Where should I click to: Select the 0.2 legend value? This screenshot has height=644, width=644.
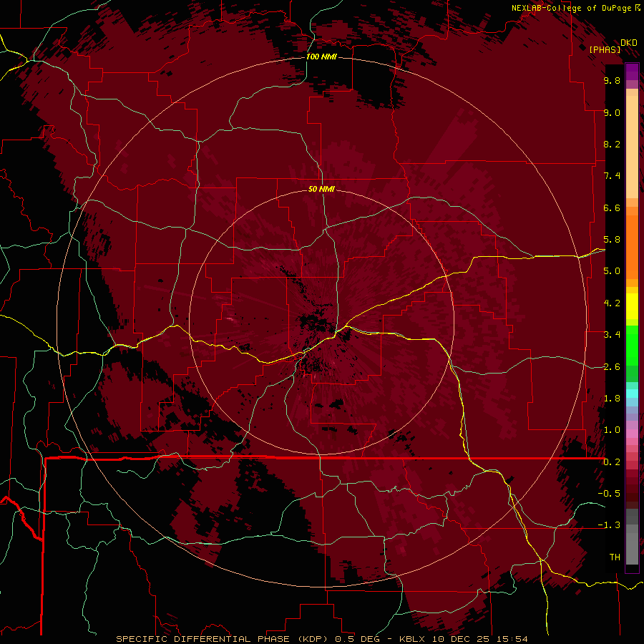(612, 462)
